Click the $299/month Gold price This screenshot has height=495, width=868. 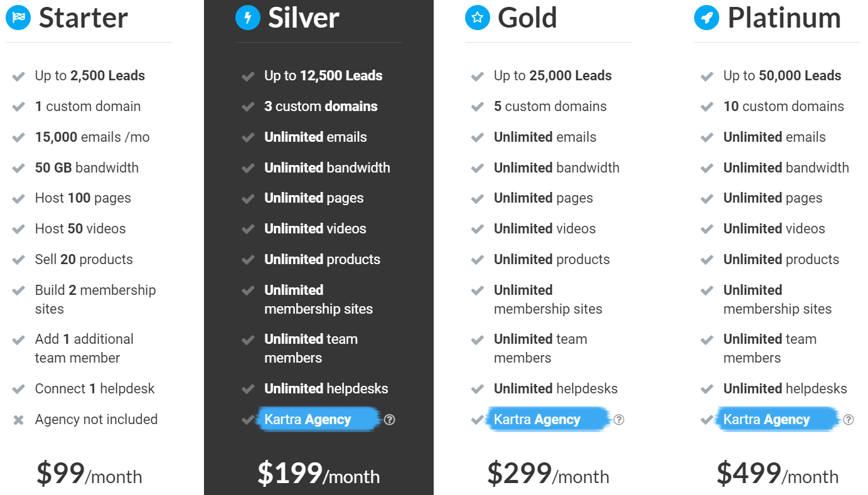[548, 473]
